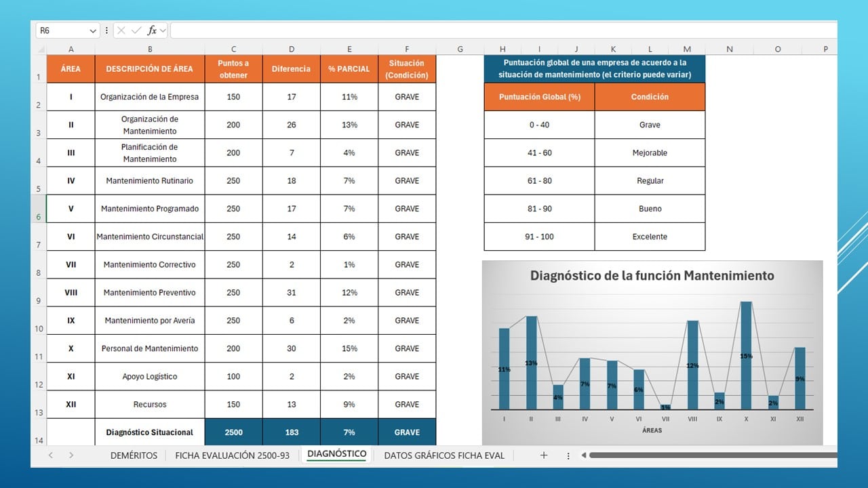Add a new worksheet with the plus icon

tap(544, 455)
